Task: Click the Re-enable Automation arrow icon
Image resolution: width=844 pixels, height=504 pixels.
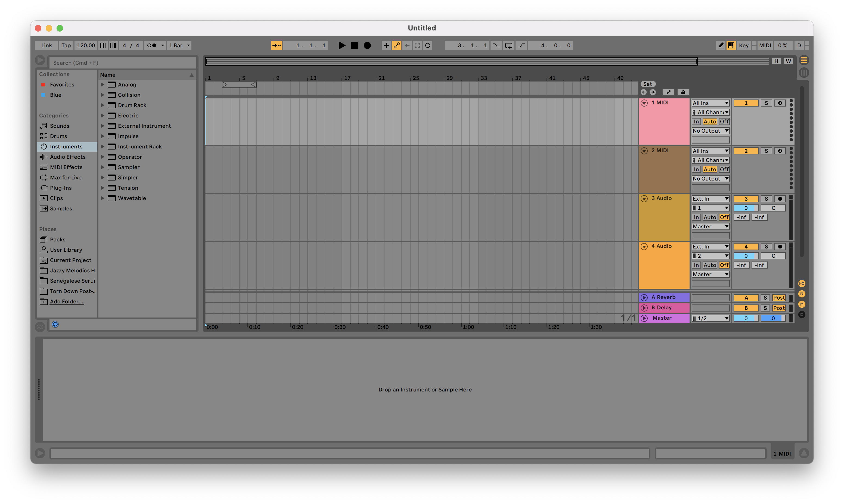Action: [x=407, y=45]
